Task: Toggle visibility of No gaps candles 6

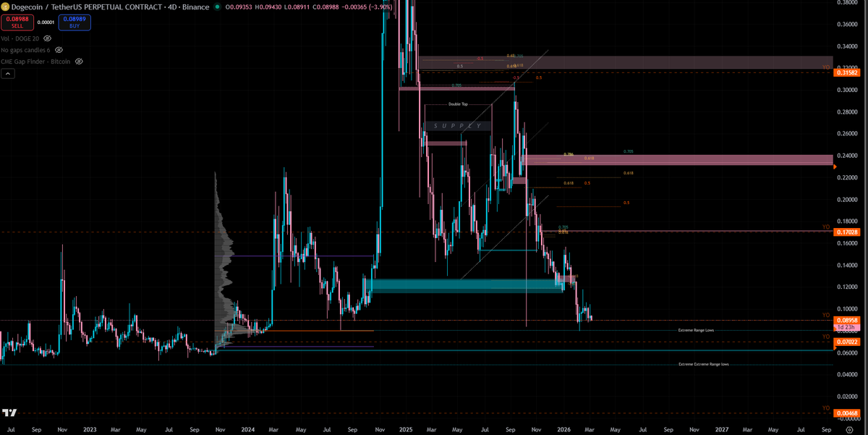Action: [x=59, y=50]
